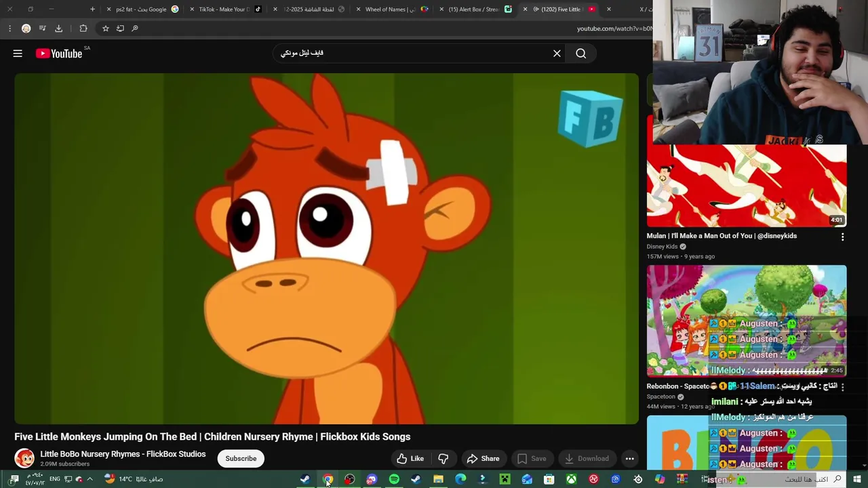Open the browser extensions puzzle icon
Viewport: 868px width, 488px height.
click(83, 28)
